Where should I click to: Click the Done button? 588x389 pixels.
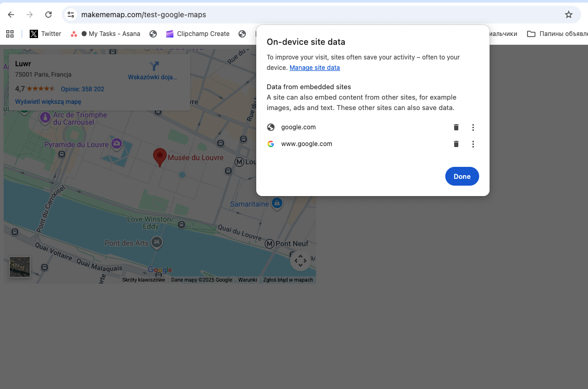point(462,176)
